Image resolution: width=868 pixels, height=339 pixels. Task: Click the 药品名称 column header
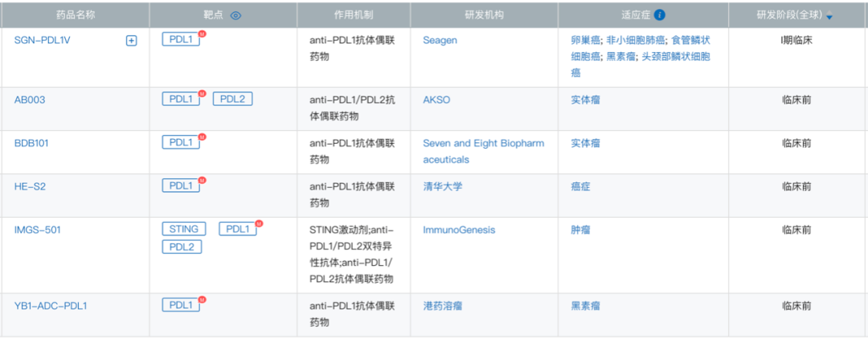[76, 15]
